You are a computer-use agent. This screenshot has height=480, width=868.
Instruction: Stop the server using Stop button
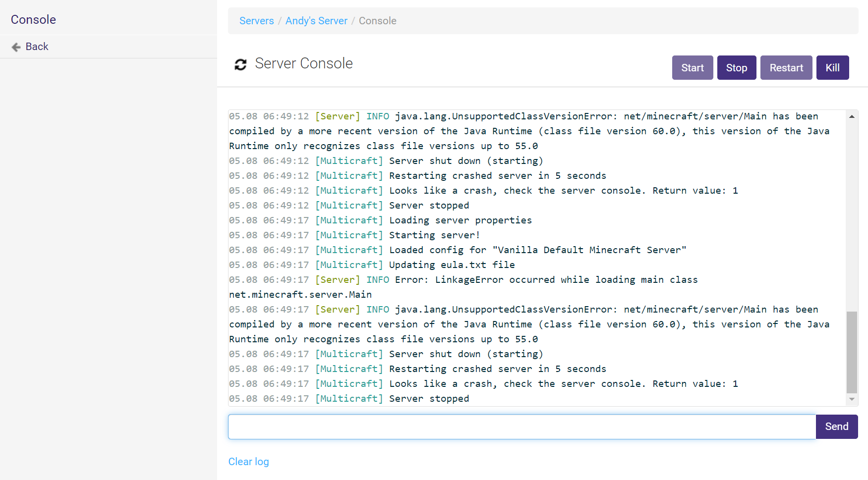pos(737,68)
